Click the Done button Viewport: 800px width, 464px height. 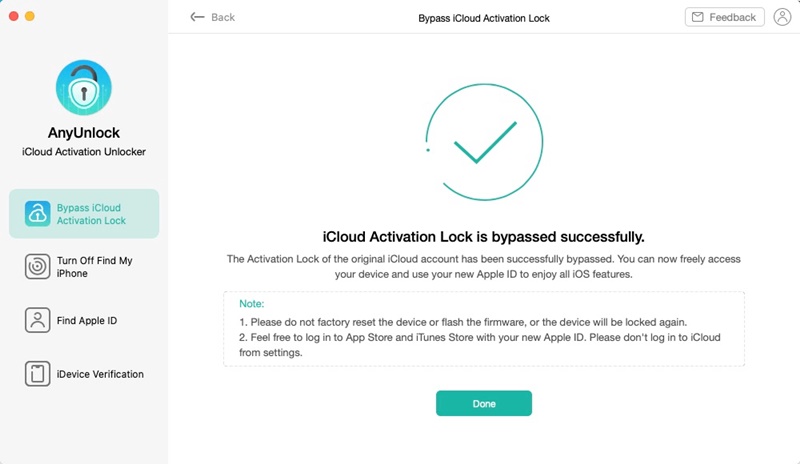click(484, 403)
